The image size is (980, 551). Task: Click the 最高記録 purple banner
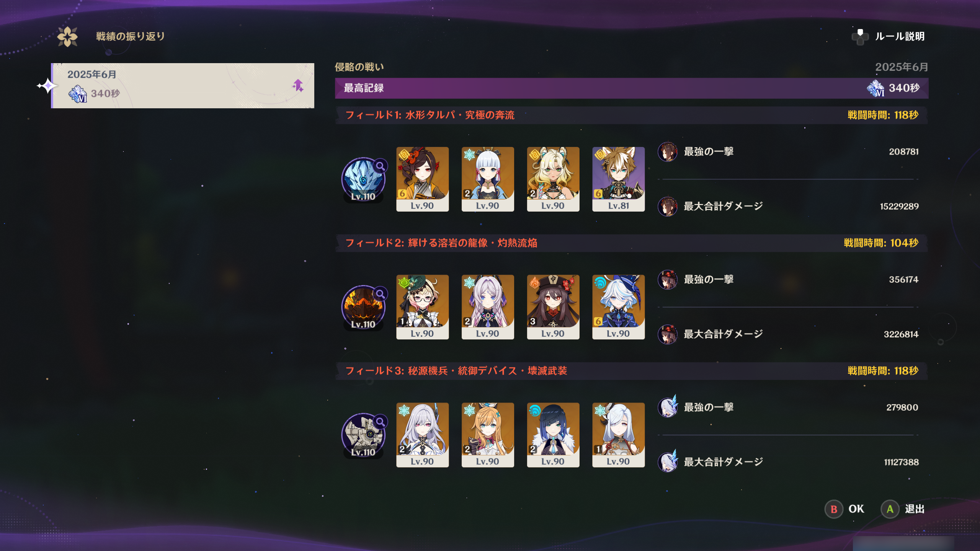point(632,88)
